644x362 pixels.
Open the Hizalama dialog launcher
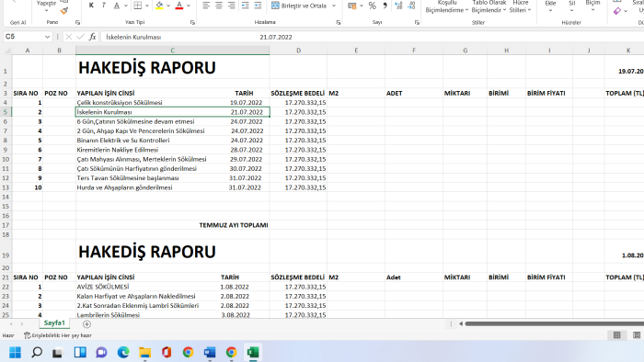coord(339,23)
